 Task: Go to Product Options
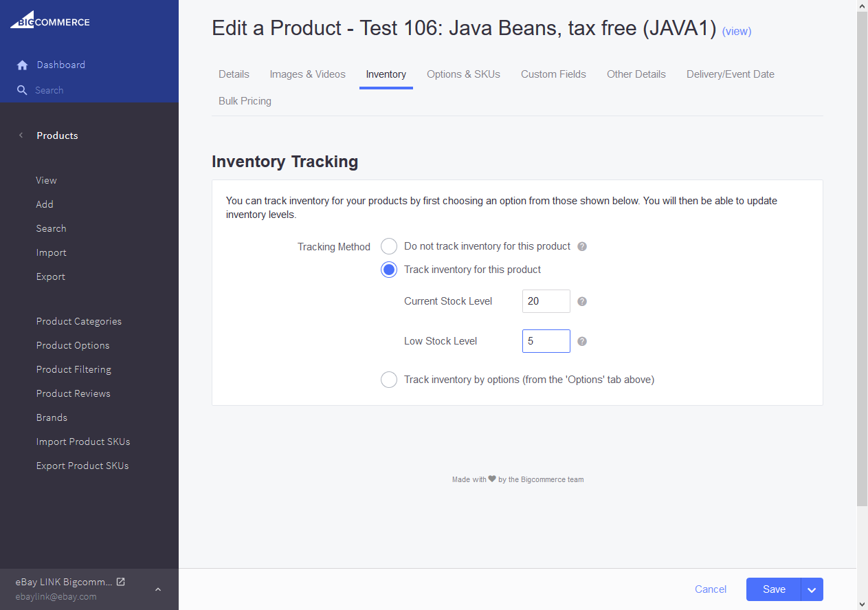[x=73, y=345]
